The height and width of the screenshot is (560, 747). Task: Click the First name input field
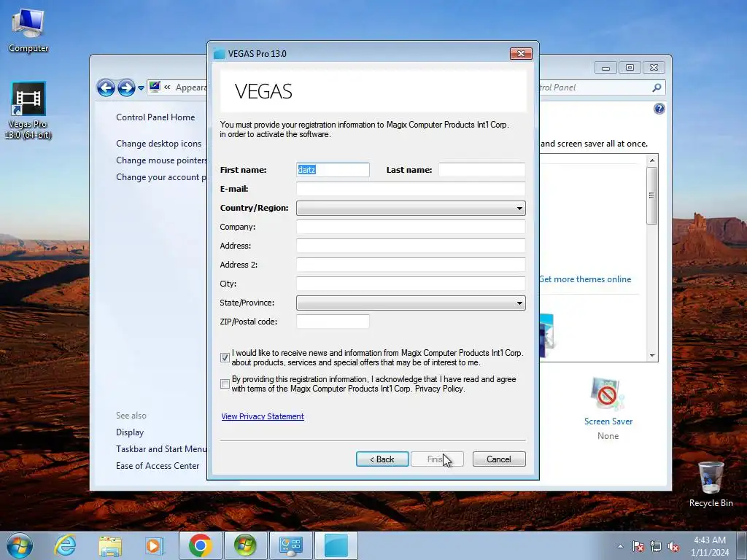(x=333, y=170)
